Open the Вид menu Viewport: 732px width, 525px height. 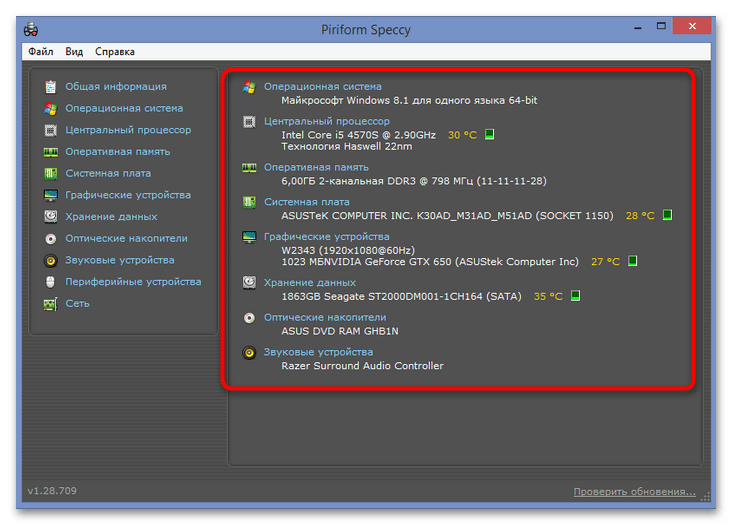[x=74, y=51]
